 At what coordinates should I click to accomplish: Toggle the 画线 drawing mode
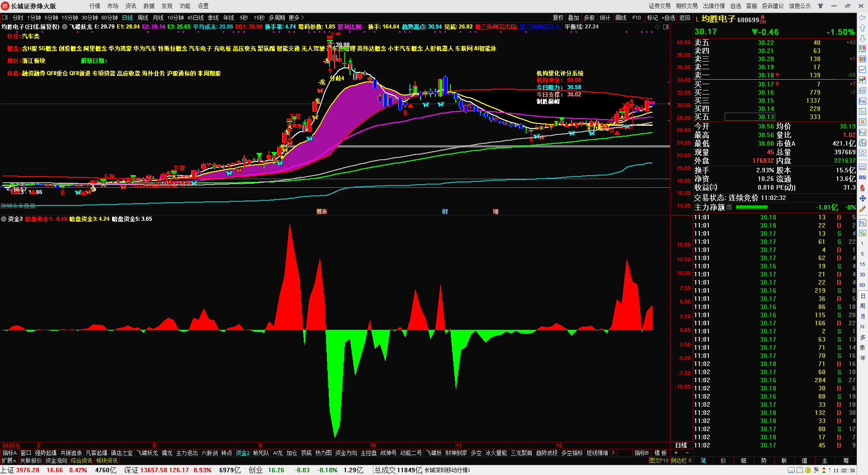point(621,18)
